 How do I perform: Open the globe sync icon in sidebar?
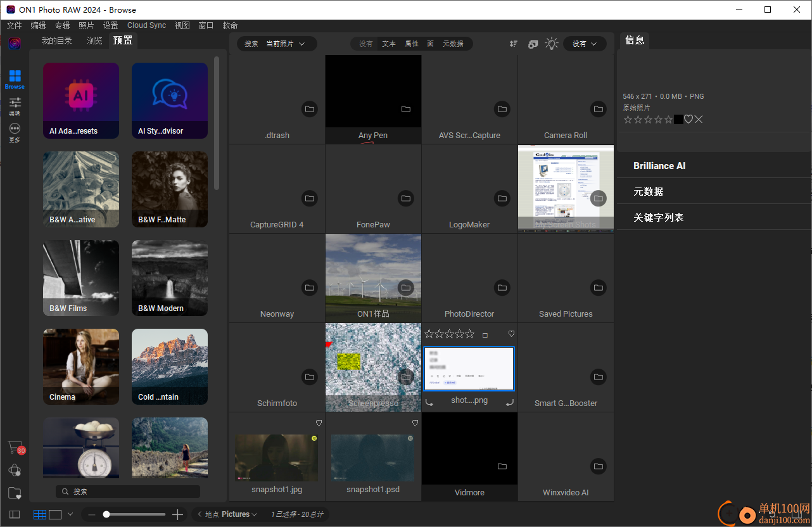(15, 470)
